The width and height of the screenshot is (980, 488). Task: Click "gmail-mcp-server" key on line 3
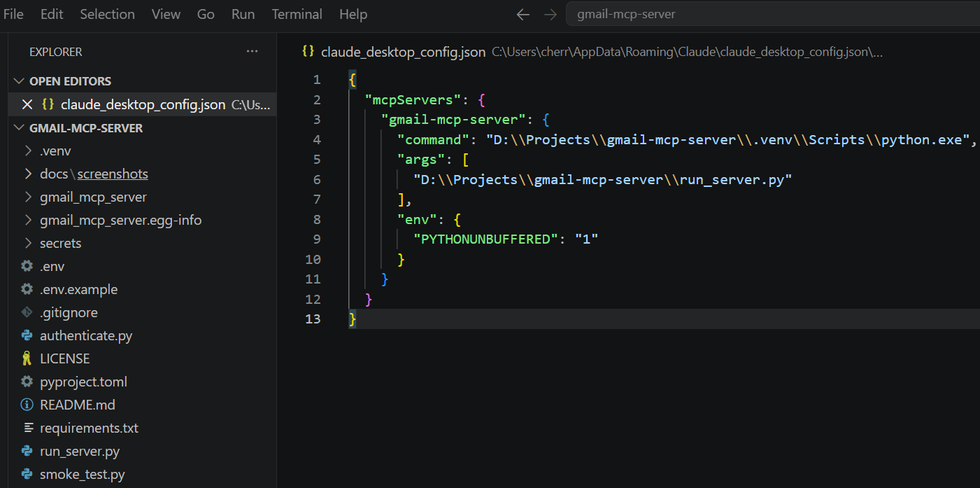[x=453, y=120]
